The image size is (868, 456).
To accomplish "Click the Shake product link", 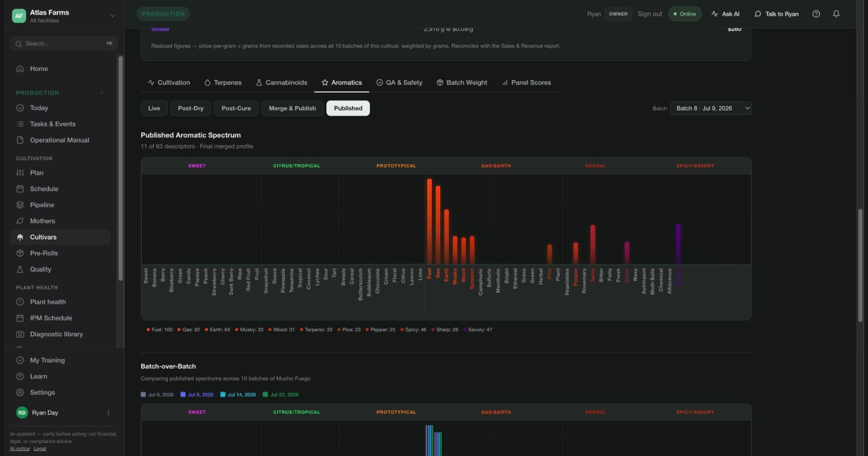I will [160, 29].
